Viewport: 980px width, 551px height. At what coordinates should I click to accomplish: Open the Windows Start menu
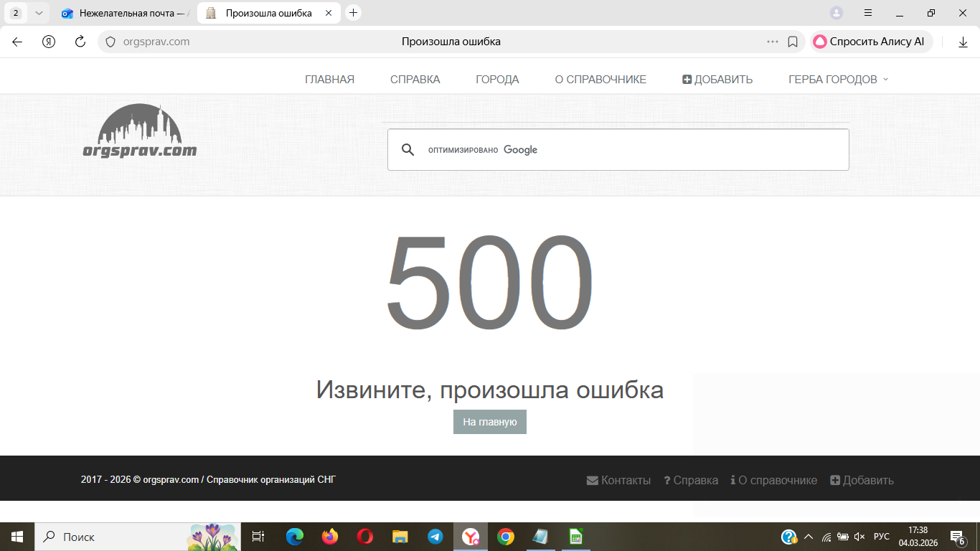[17, 537]
